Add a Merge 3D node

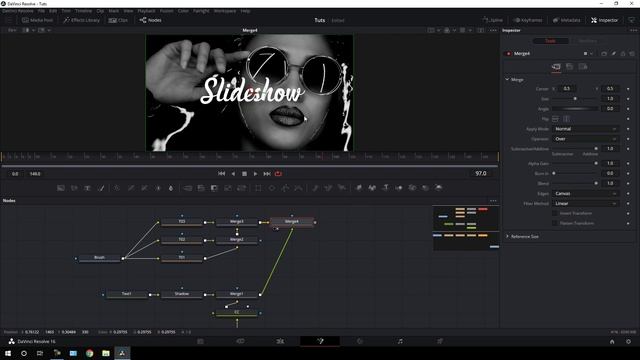(x=399, y=188)
